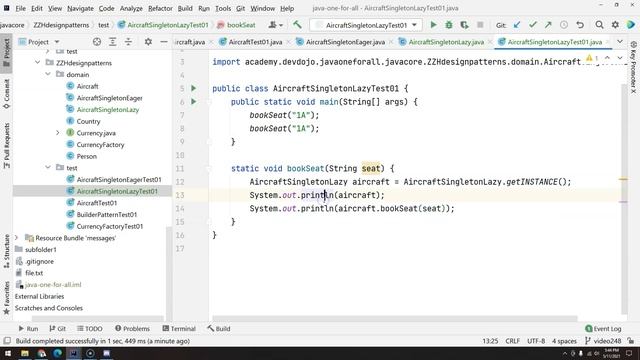The image size is (640, 360).
Task: Open the Analyze menu
Action: pos(131,8)
